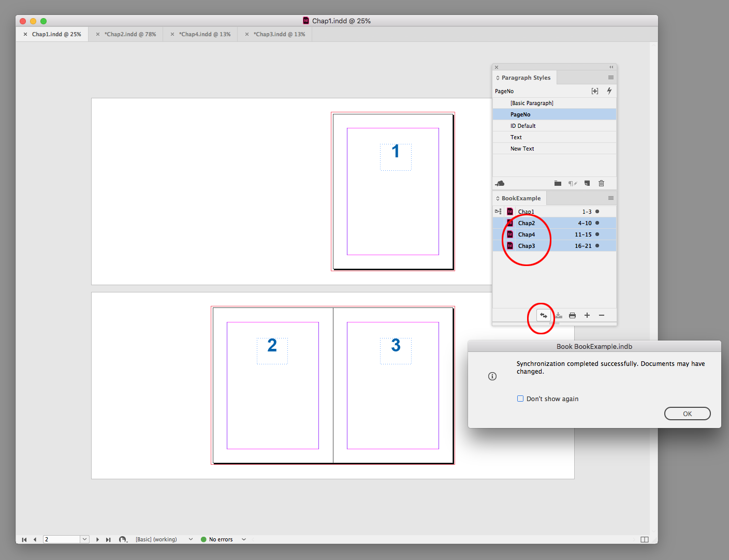729x560 pixels.
Task: Close the Chap2.indd tab
Action: (97, 34)
